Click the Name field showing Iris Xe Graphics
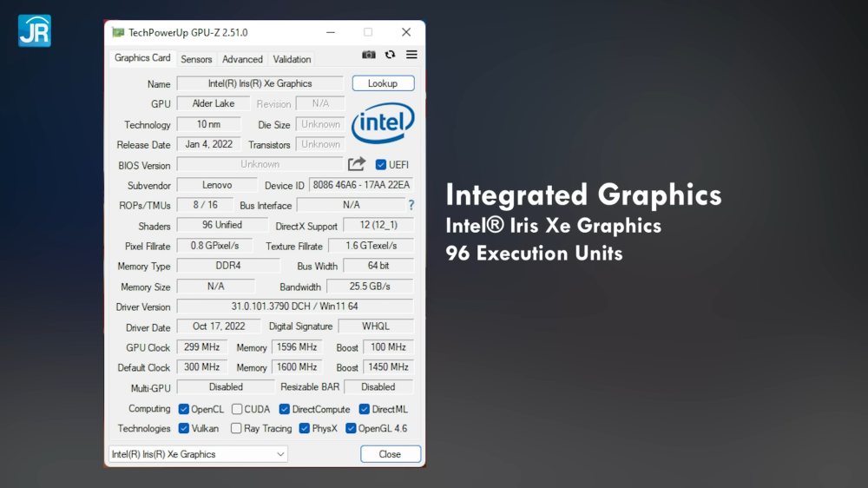 (260, 83)
